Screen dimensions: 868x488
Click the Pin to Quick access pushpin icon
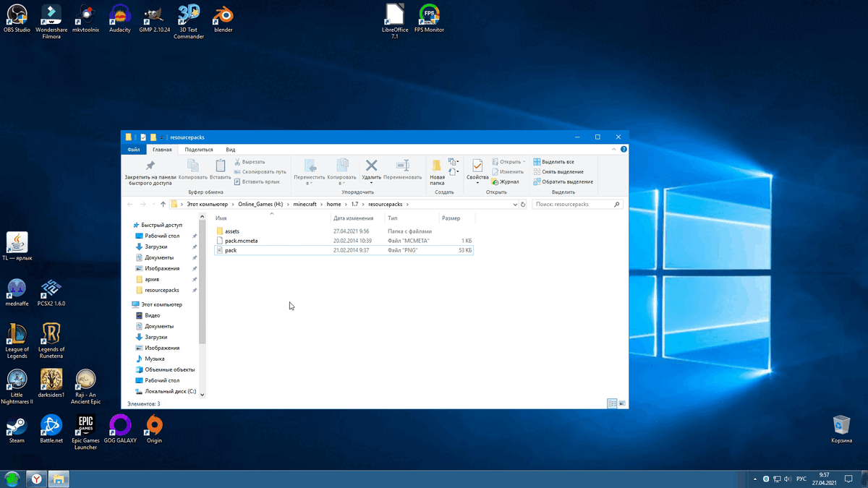[x=150, y=166]
